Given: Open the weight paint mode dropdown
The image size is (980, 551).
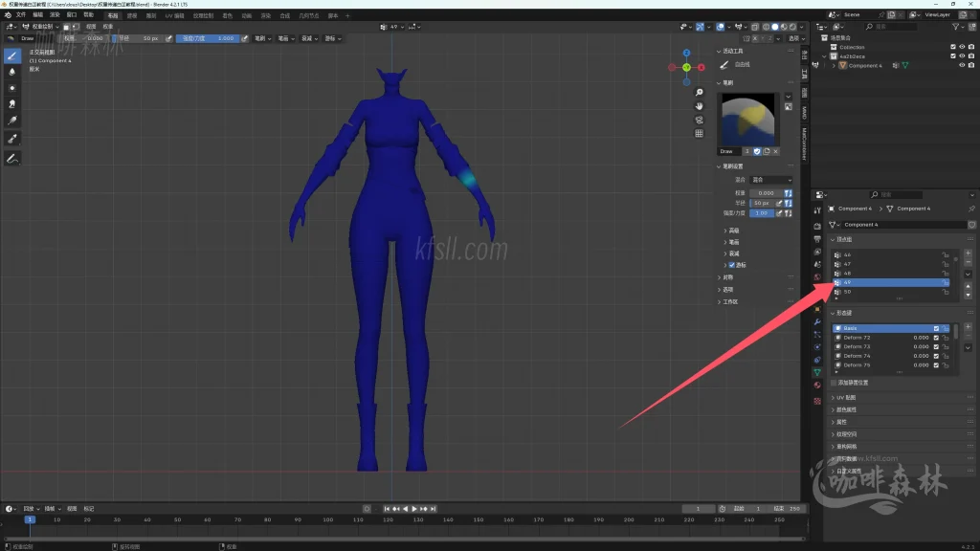Looking at the screenshot, I should coord(40,27).
